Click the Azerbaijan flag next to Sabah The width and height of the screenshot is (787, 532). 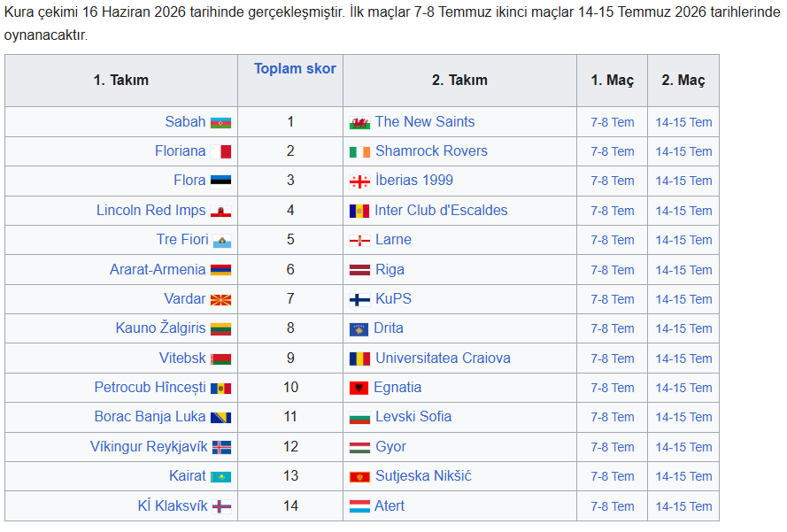[220, 122]
